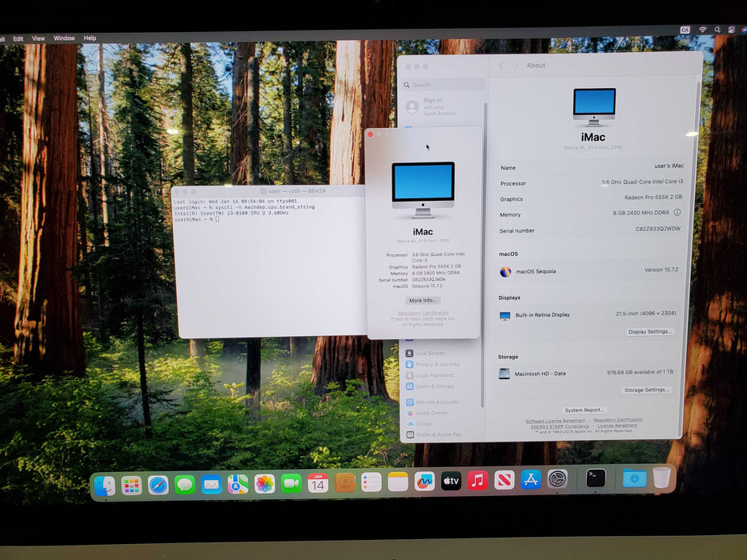Launch Music app from Dock
This screenshot has width=747, height=560.
pyautogui.click(x=477, y=481)
